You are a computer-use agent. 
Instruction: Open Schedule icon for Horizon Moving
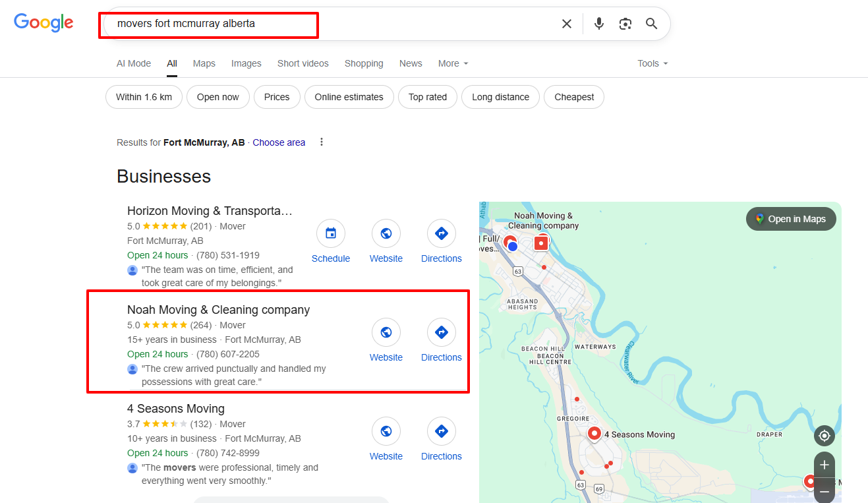click(331, 233)
